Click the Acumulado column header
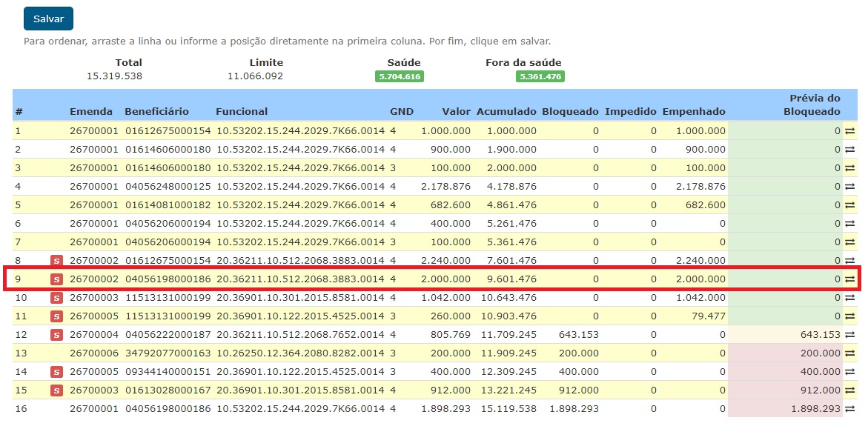Image resolution: width=868 pixels, height=429 pixels. [x=506, y=112]
